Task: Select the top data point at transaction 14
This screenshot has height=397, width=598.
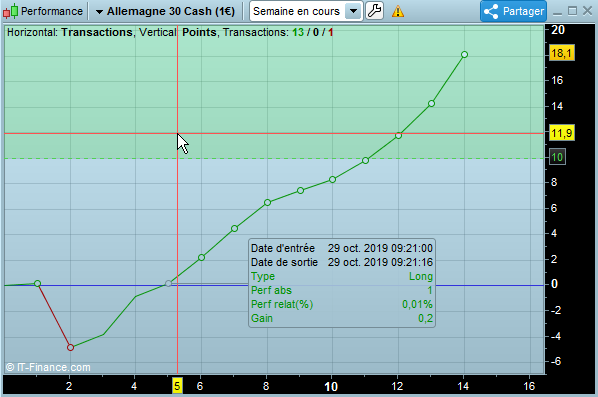Action: (464, 55)
